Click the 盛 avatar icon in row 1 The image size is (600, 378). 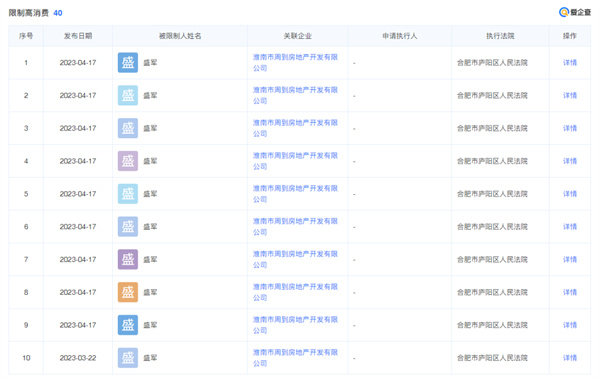click(x=128, y=63)
